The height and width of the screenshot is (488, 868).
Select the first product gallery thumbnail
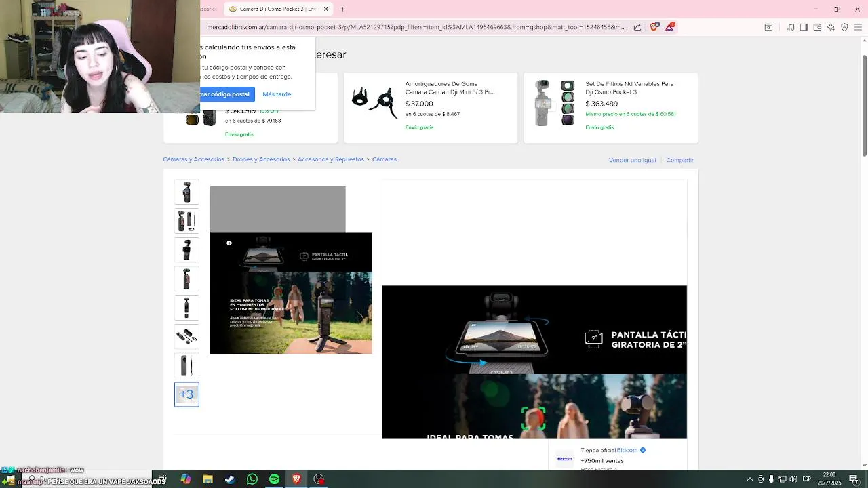point(186,192)
